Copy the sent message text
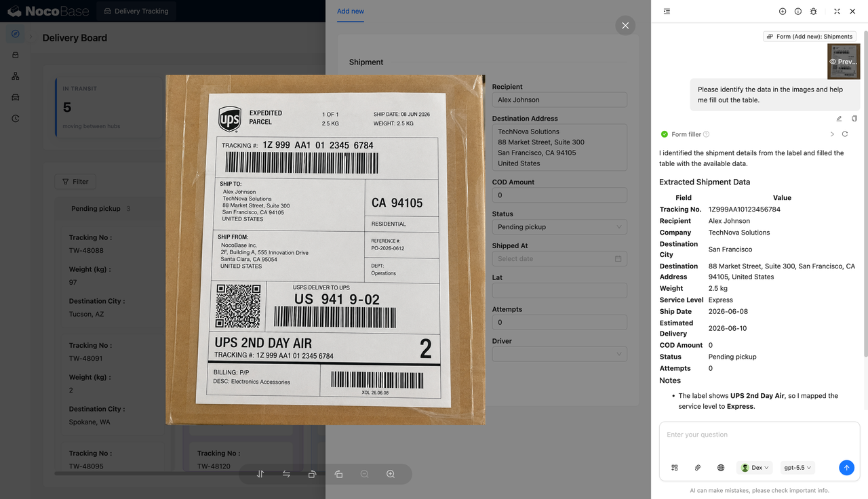The width and height of the screenshot is (868, 499). tap(854, 119)
